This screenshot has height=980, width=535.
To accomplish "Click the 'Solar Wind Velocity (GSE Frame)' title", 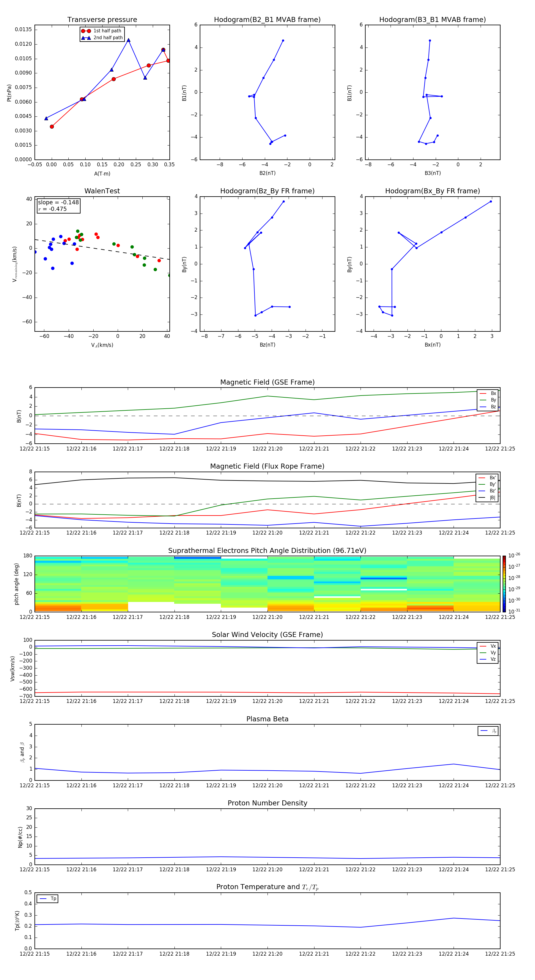I will point(267,635).
